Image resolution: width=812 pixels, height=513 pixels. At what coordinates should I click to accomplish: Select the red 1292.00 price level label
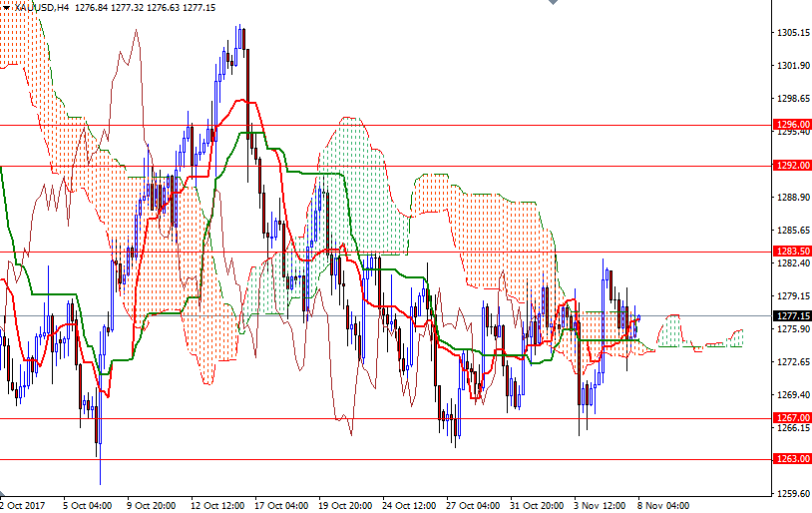792,166
